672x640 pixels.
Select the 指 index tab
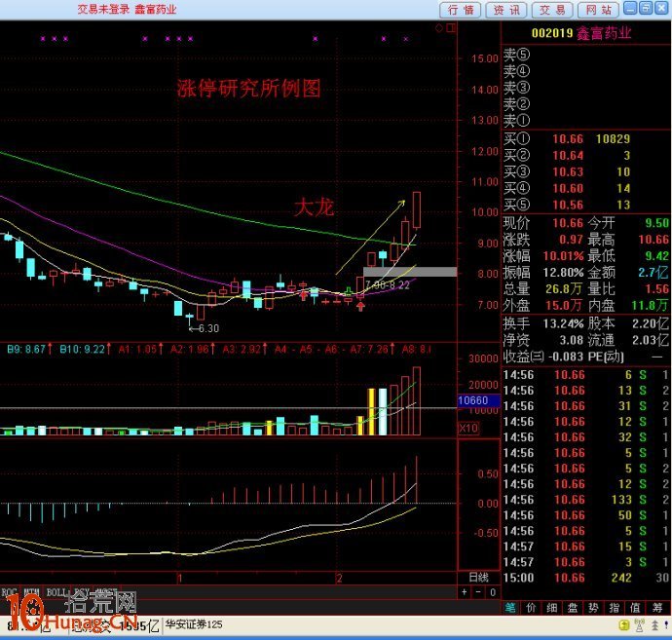pos(615,608)
